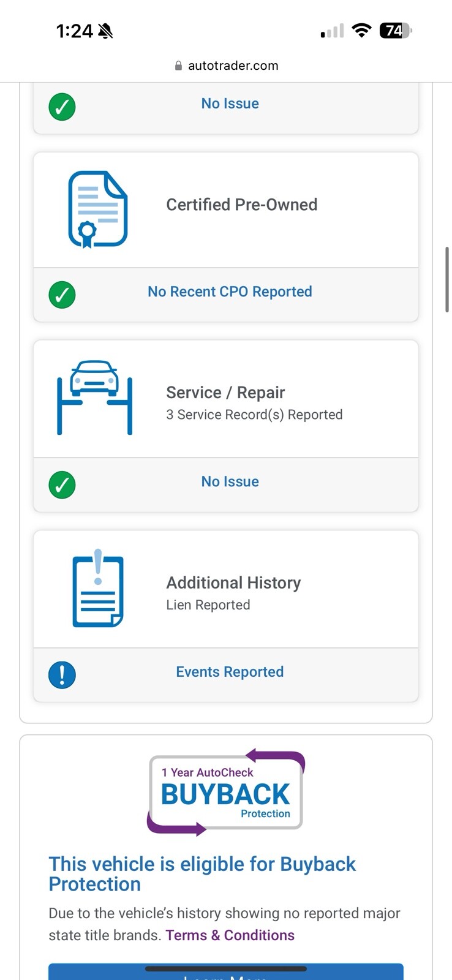Click green checkmark in Service / Repair card
Viewport: 452px width, 980px height.
62,484
